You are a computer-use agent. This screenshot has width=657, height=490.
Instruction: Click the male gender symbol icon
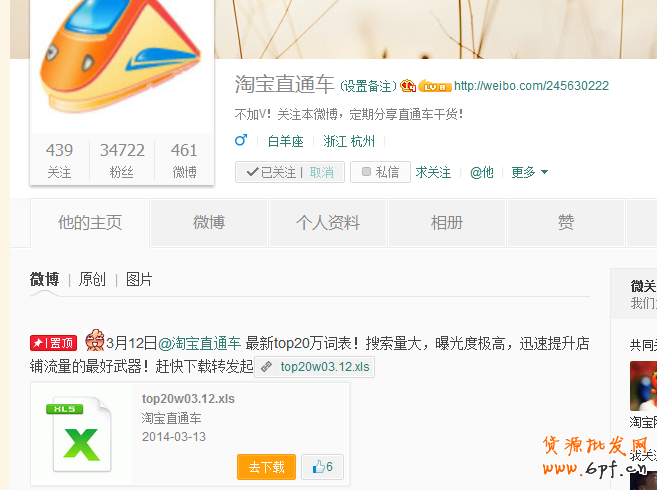[x=241, y=140]
